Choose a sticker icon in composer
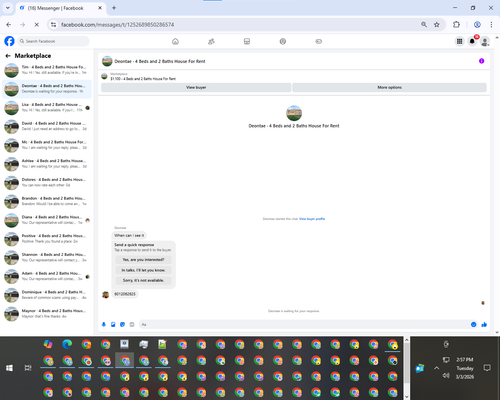 (x=122, y=324)
